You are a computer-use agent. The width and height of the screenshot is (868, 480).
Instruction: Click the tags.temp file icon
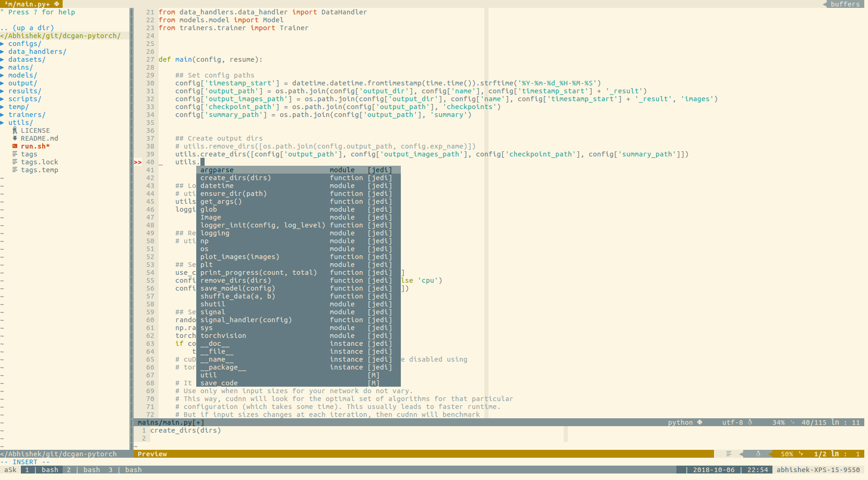pyautogui.click(x=15, y=170)
